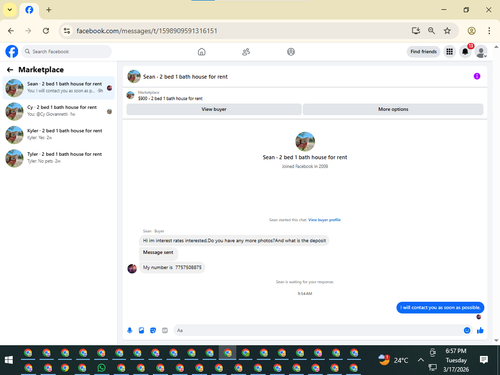Click the attach photo icon in composer
Image resolution: width=500 pixels, height=375 pixels.
click(141, 330)
